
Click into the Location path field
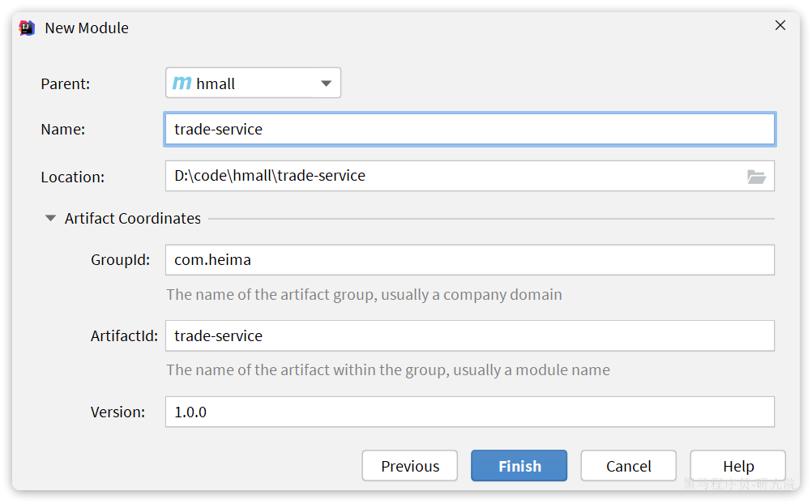pyautogui.click(x=455, y=176)
